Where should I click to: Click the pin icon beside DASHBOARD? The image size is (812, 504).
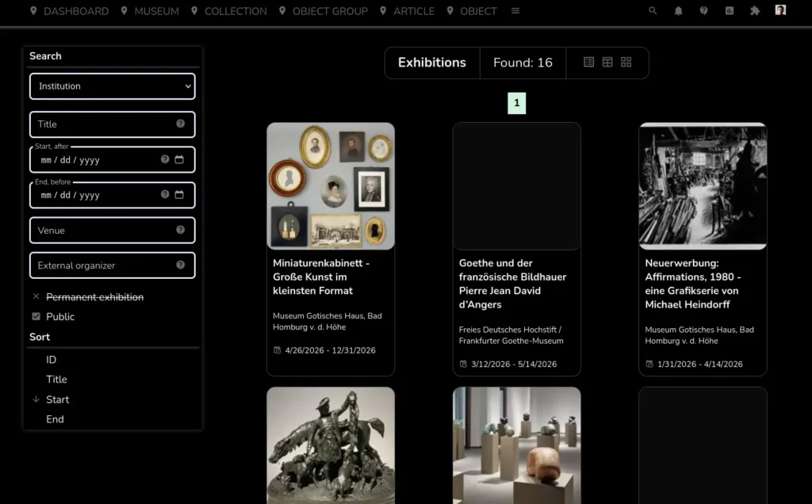33,10
